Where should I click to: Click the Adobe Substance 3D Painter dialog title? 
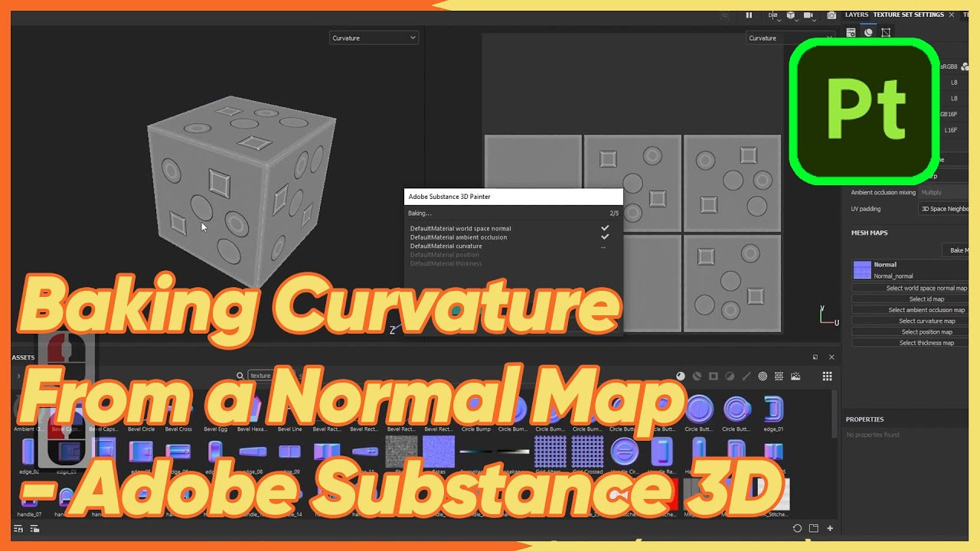(x=449, y=197)
